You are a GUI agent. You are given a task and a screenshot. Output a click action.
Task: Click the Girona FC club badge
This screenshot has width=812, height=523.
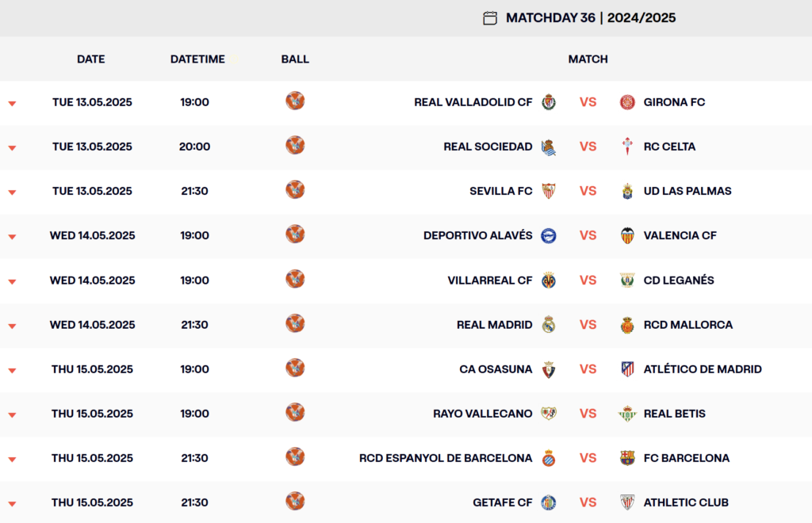coord(627,102)
